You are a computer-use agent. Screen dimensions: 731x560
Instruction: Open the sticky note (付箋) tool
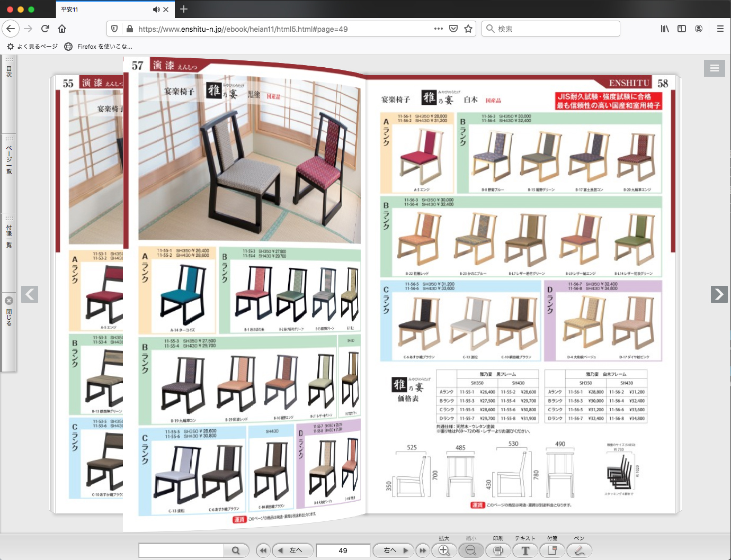click(552, 550)
